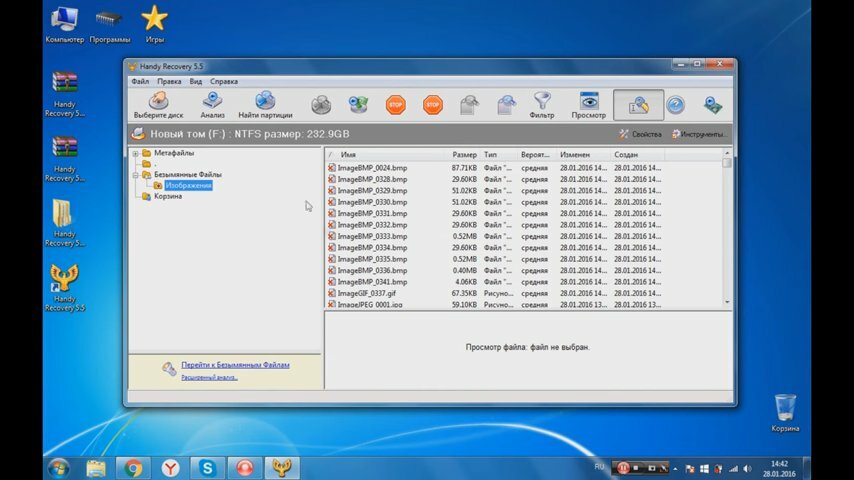Select file ImageBMP_0341.bmp
854x480 pixels.
pos(372,282)
